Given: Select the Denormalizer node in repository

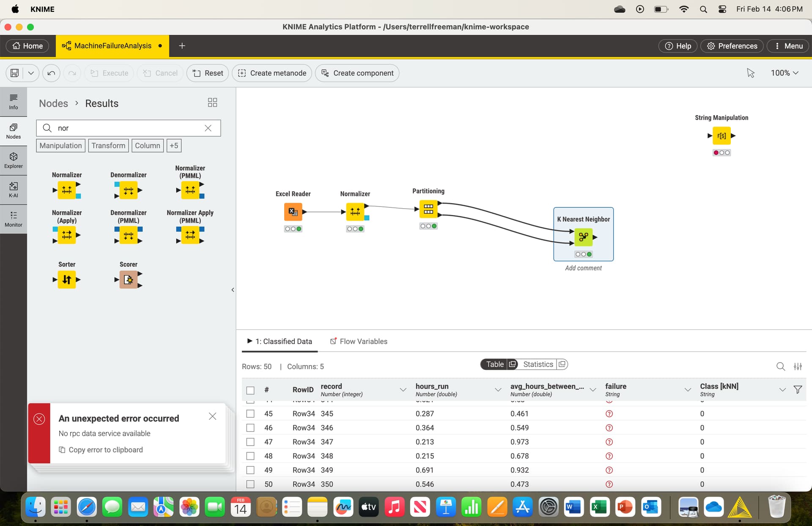Looking at the screenshot, I should click(128, 190).
